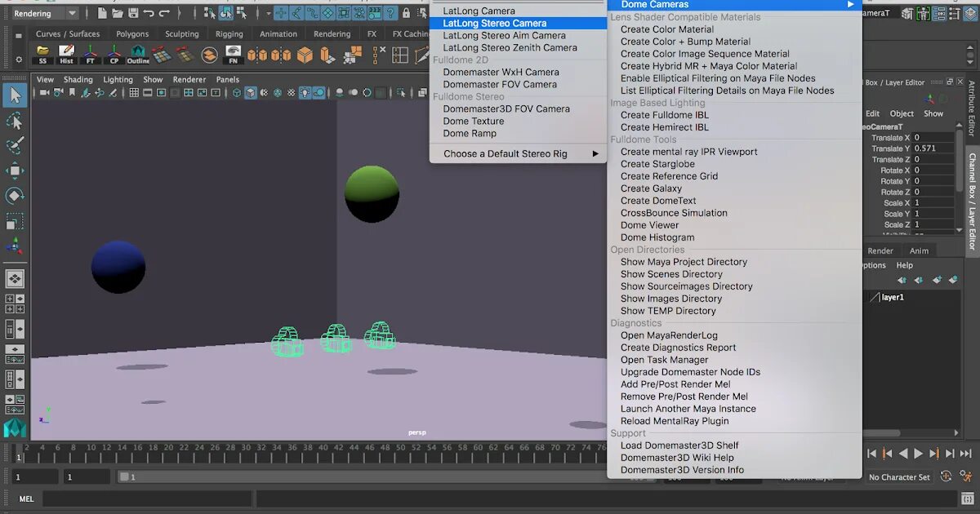Choose the Lasso select tool
Viewport: 980px width, 514px height.
pyautogui.click(x=15, y=121)
